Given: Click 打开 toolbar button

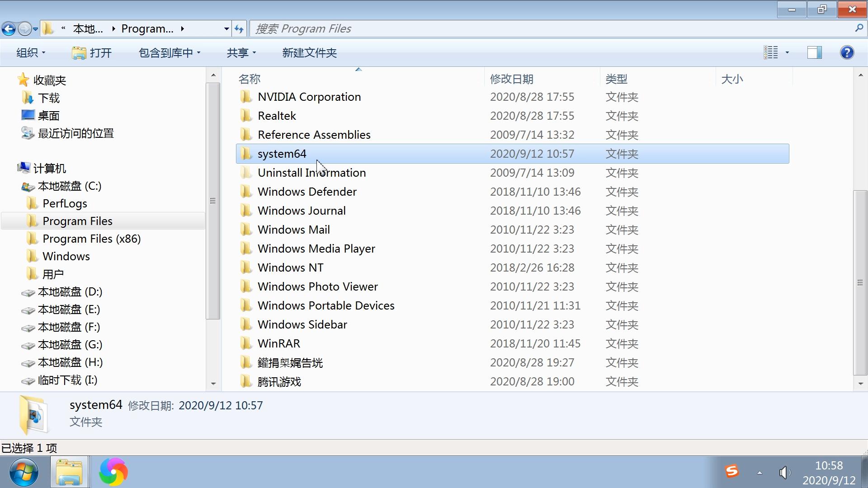Looking at the screenshot, I should 92,53.
